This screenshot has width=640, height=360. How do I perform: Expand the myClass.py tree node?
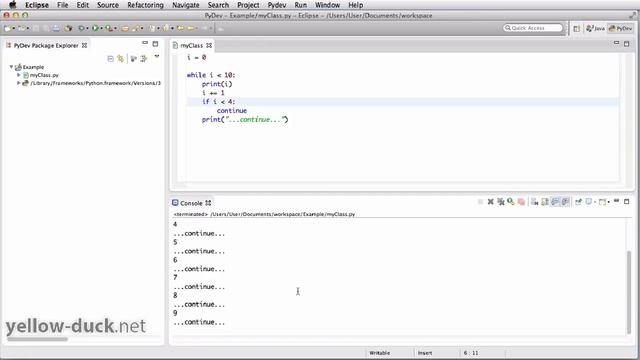[18, 75]
